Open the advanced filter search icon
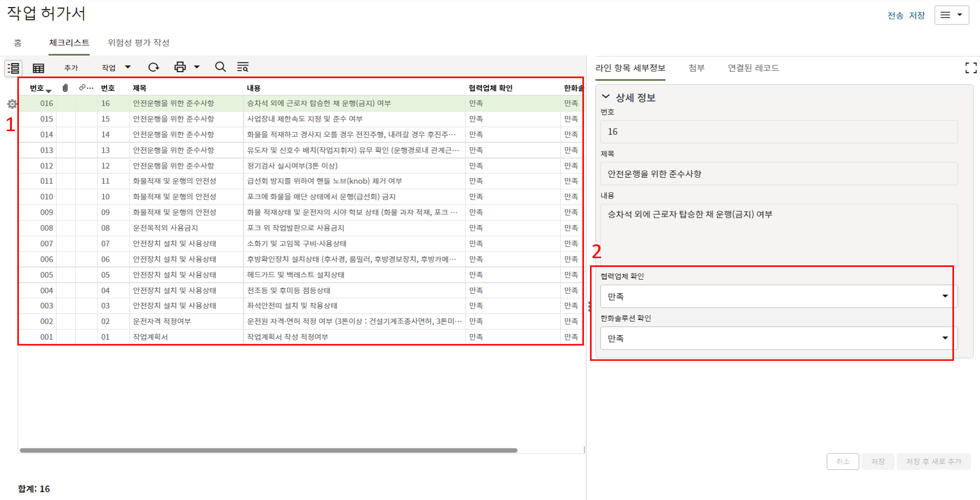This screenshot has height=500, width=980. pos(242,67)
